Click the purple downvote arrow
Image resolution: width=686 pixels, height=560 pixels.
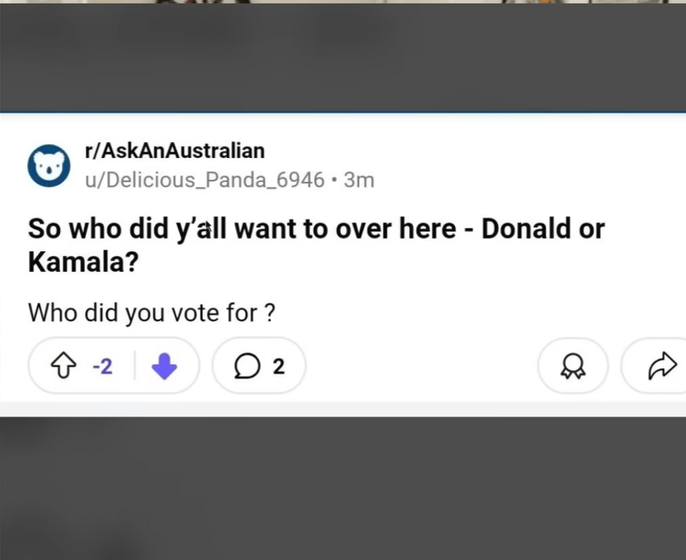[164, 367]
